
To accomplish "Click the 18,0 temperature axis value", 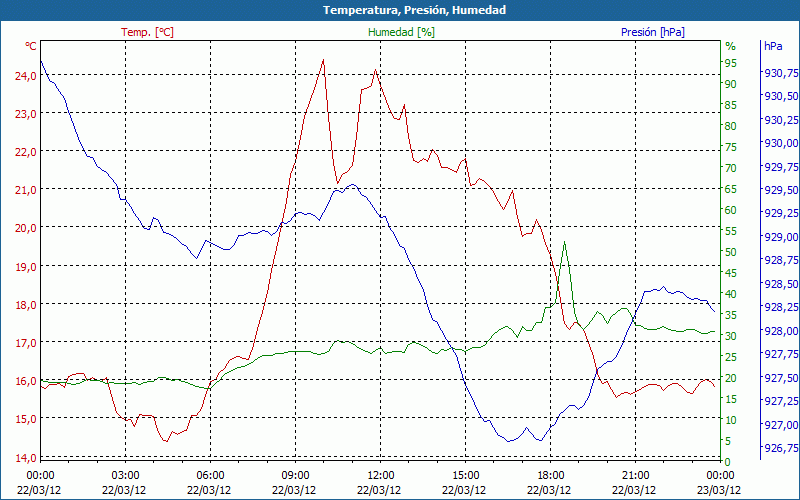I will pyautogui.click(x=26, y=305).
